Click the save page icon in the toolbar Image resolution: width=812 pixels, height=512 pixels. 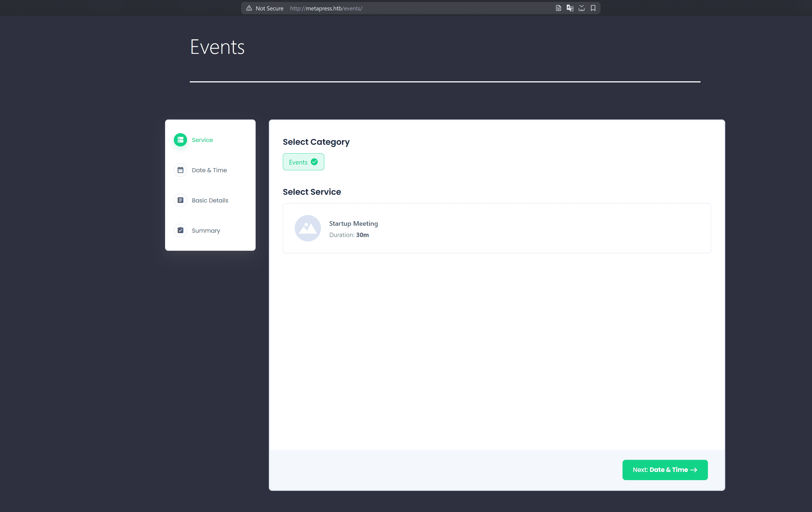pyautogui.click(x=581, y=8)
